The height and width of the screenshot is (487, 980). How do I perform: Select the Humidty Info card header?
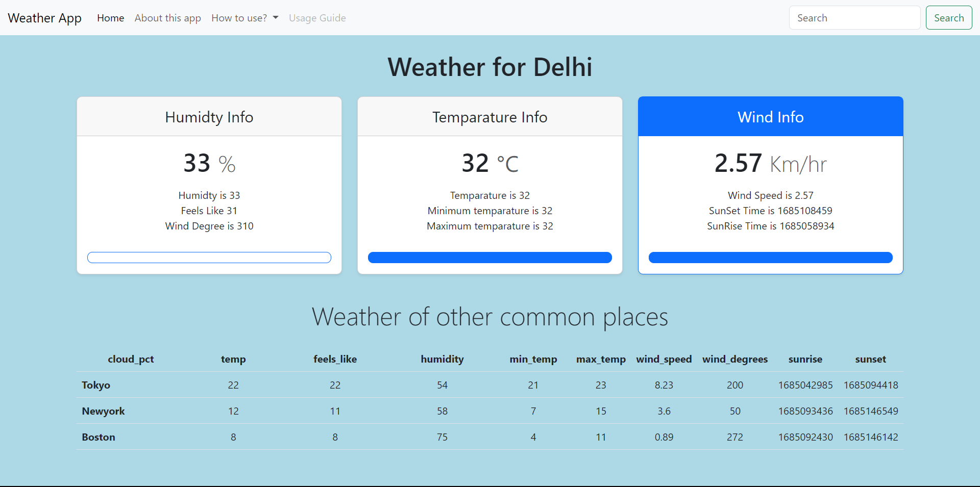(209, 117)
